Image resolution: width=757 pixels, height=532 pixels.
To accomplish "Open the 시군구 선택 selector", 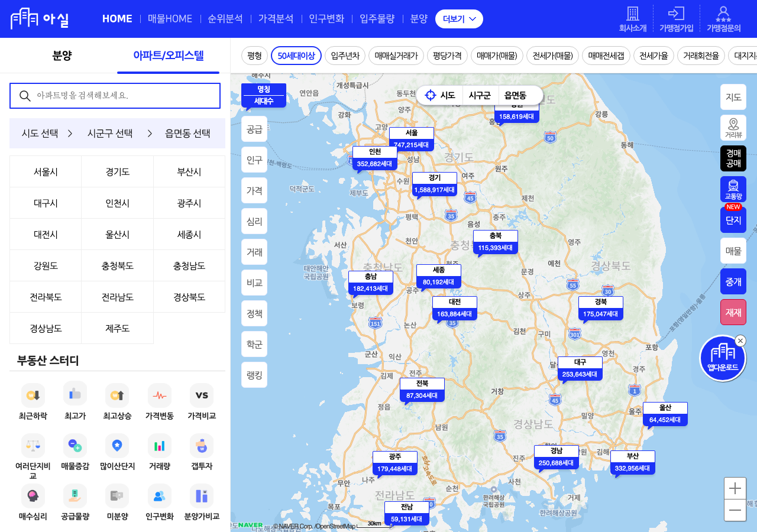I will pyautogui.click(x=109, y=133).
